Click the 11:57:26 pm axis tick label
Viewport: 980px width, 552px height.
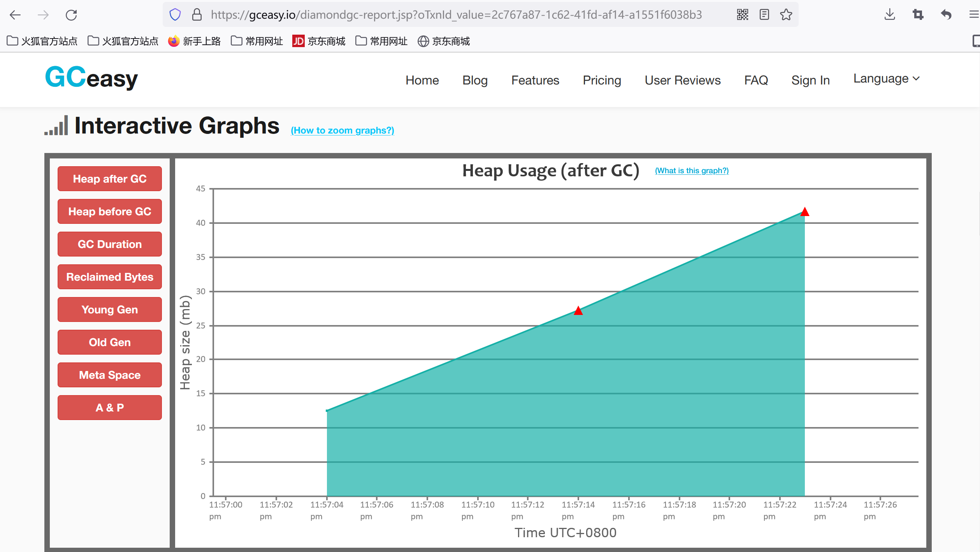click(880, 510)
